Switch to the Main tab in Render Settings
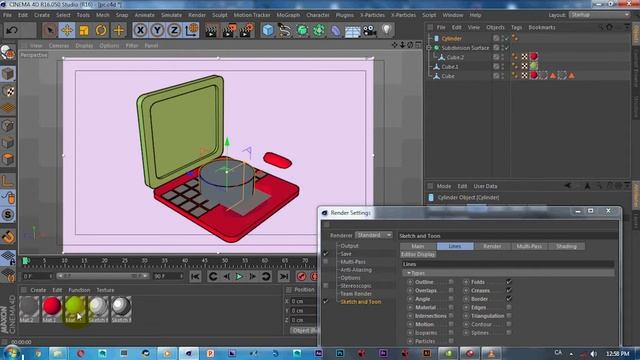Image resolution: width=640 pixels, height=360 pixels. (418, 246)
